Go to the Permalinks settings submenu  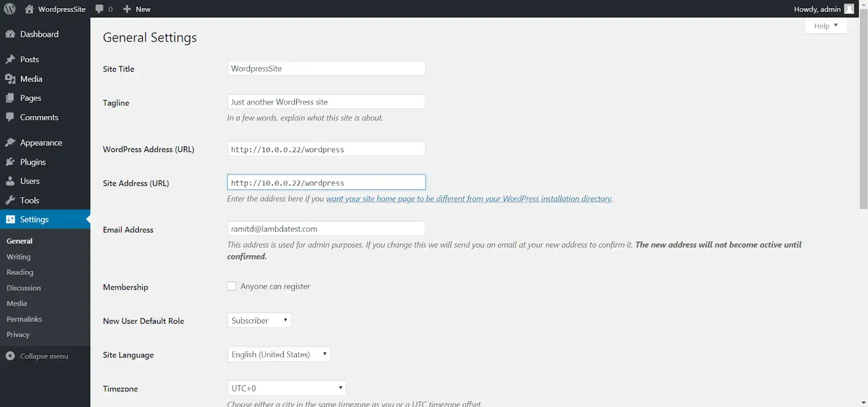pos(24,319)
